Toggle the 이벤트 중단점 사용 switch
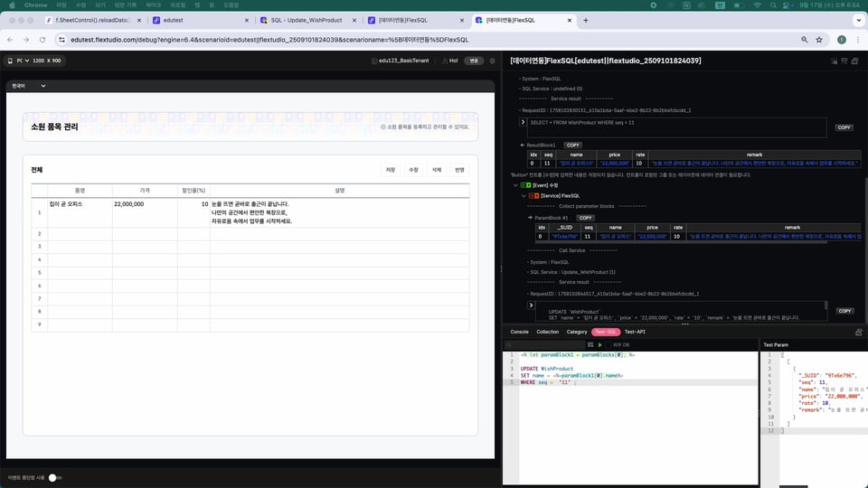The width and height of the screenshot is (868, 488). 55,477
